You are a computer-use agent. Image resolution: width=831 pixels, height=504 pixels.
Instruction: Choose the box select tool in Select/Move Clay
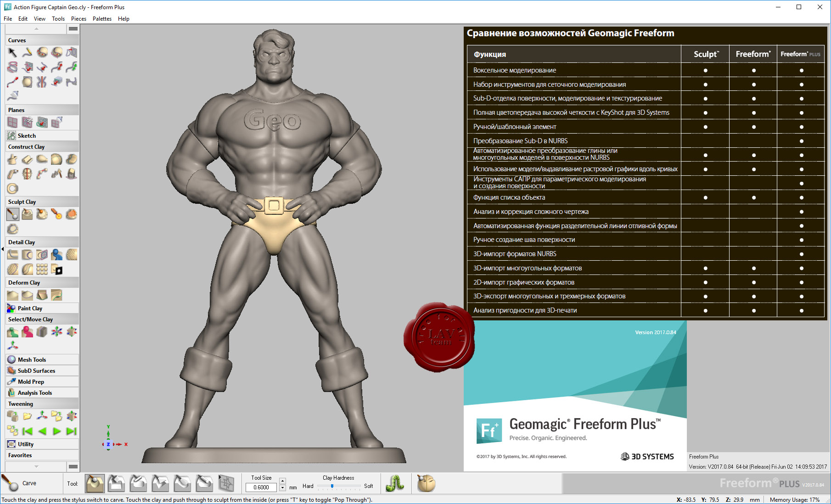[x=42, y=332]
